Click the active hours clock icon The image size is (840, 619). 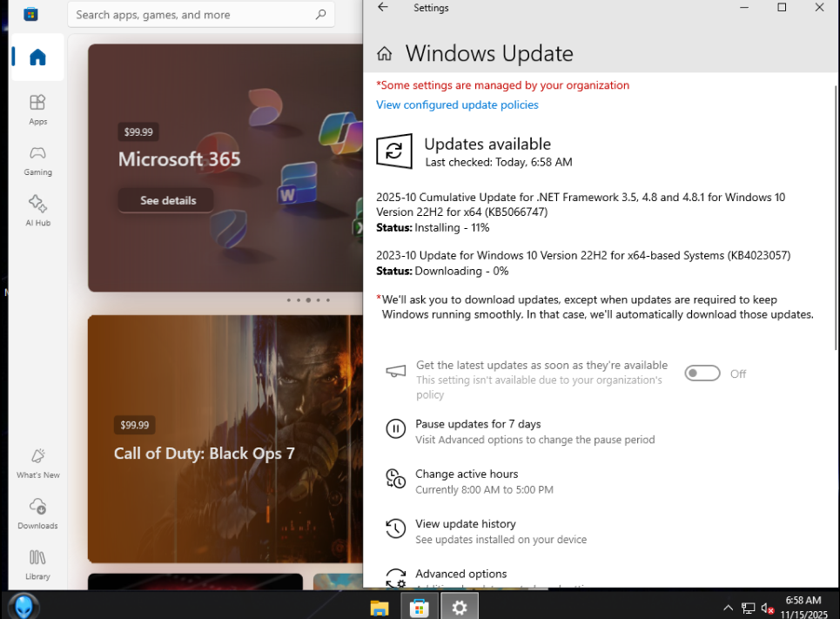pos(396,479)
